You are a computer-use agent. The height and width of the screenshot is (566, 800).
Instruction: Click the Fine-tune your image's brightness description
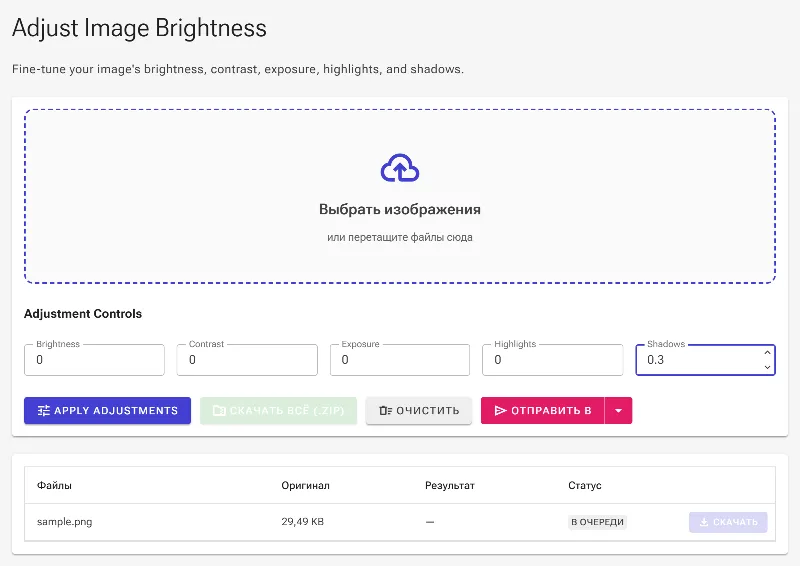coord(238,69)
